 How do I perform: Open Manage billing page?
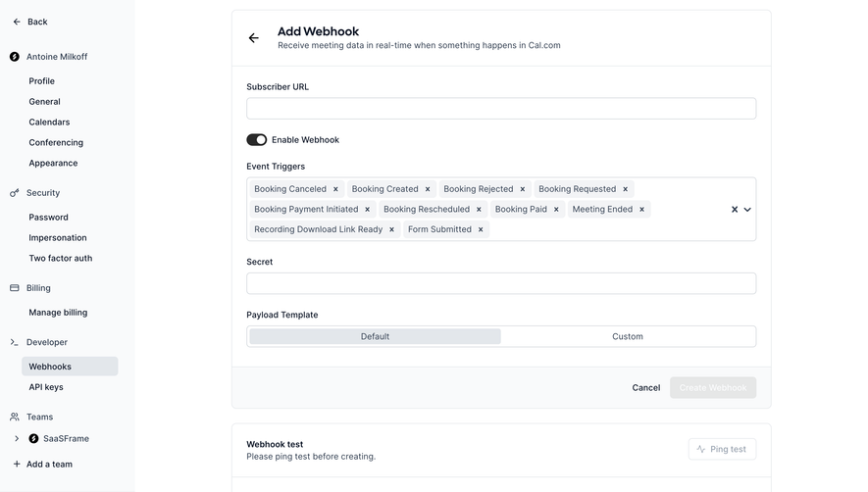click(58, 312)
